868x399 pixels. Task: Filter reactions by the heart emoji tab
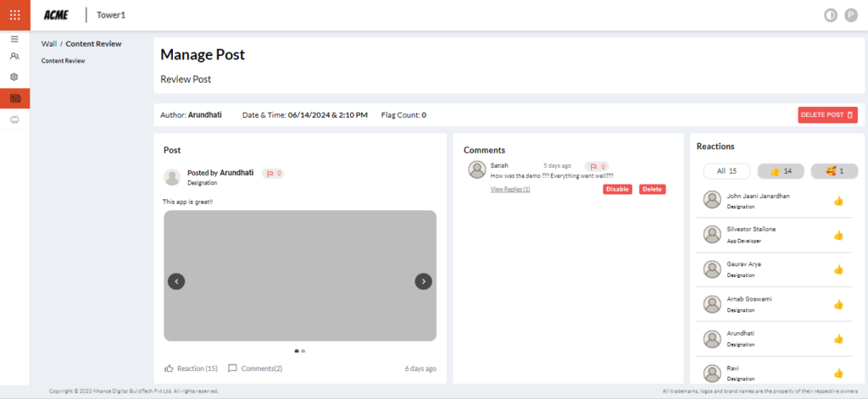834,171
